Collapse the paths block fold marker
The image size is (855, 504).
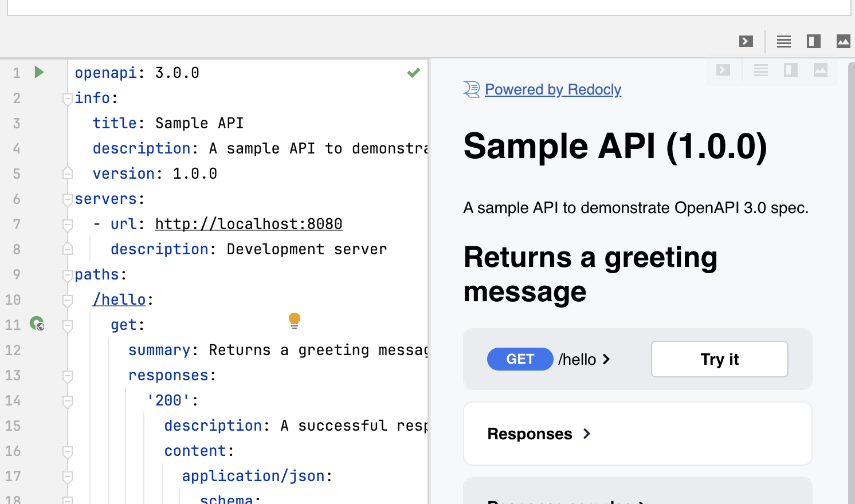click(68, 275)
